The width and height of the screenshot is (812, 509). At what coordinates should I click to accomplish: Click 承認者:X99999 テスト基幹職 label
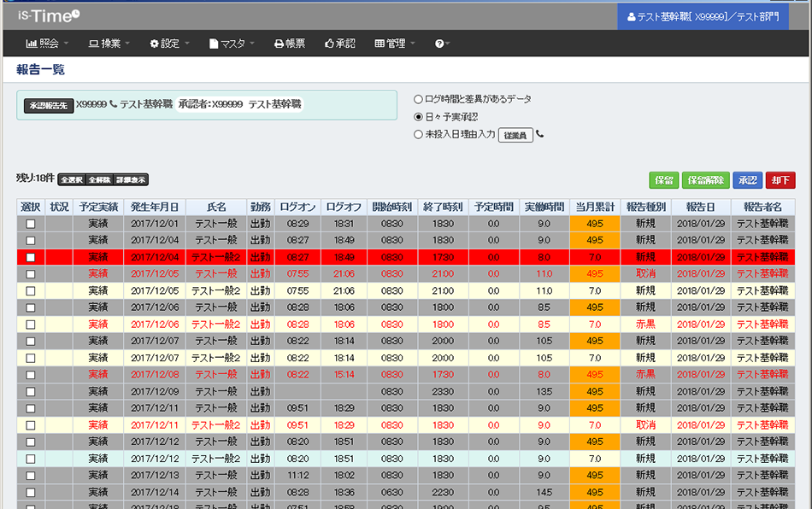pos(239,104)
